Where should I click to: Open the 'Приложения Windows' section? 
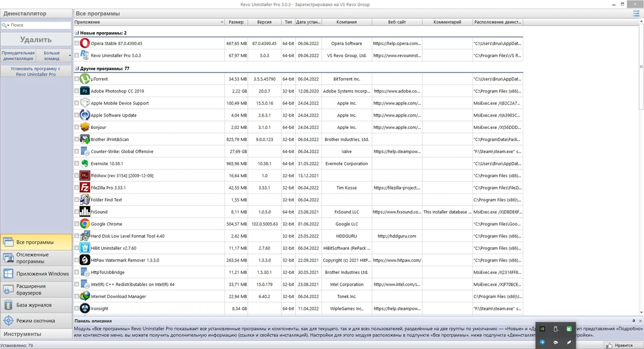[35, 273]
